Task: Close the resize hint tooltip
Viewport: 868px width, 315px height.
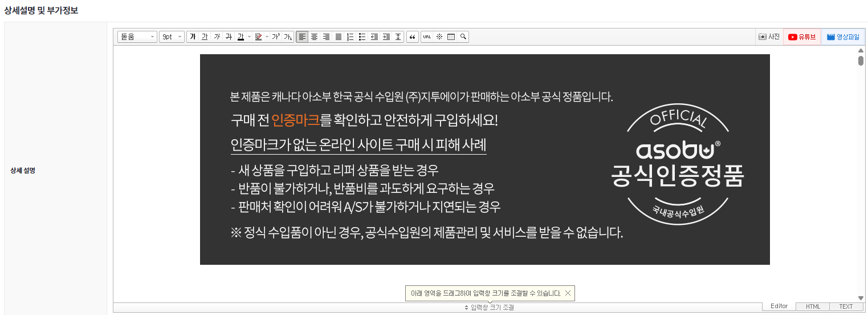Action: (x=568, y=293)
